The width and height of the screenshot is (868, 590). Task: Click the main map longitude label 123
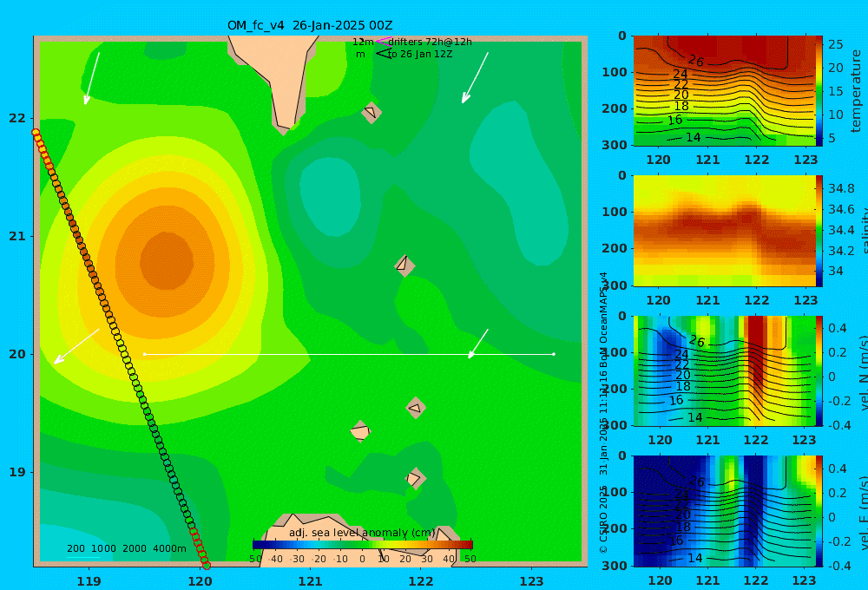coord(532,581)
